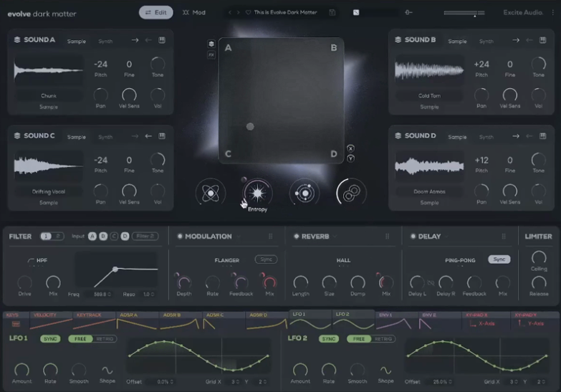This screenshot has height=392, width=561.
Task: Select the XY-PAD X modulator tab
Action: pyautogui.click(x=486, y=320)
